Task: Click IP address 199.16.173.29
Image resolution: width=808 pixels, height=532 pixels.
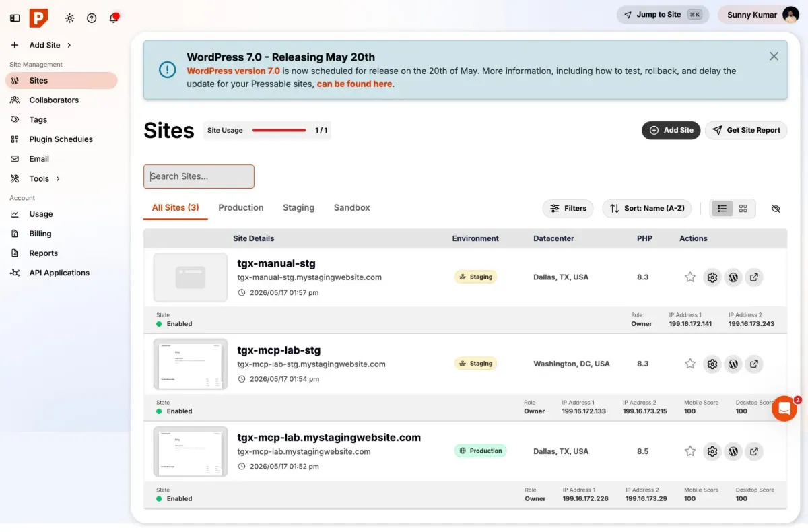Action: [x=646, y=499]
